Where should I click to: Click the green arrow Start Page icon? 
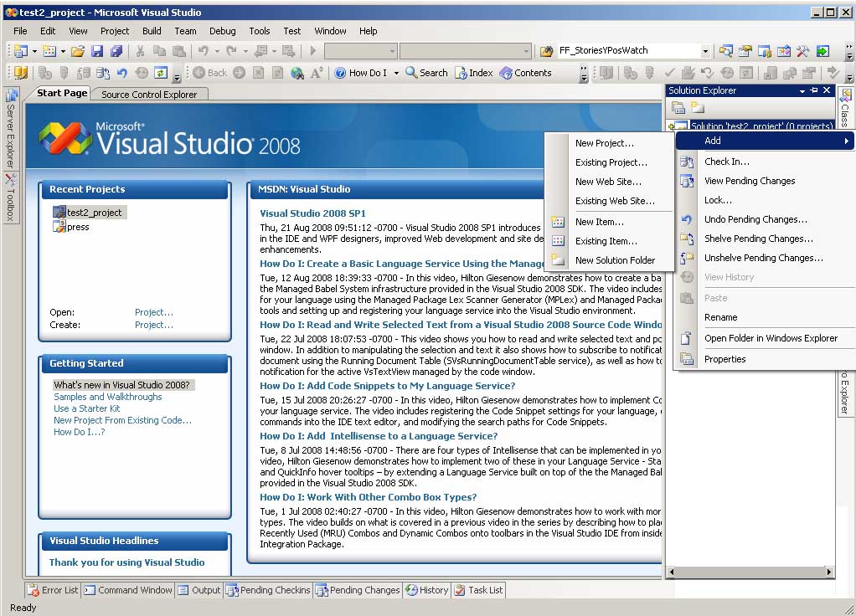tap(822, 51)
